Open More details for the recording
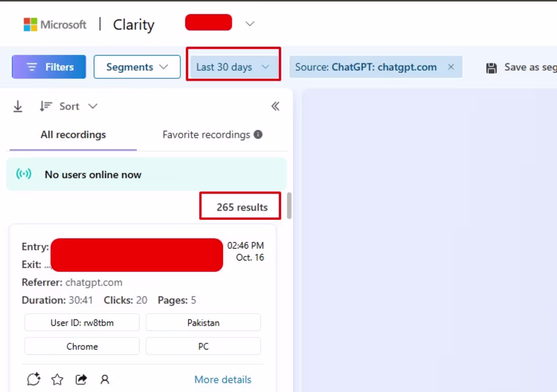Screen dimensions: 557x392 (x=222, y=379)
